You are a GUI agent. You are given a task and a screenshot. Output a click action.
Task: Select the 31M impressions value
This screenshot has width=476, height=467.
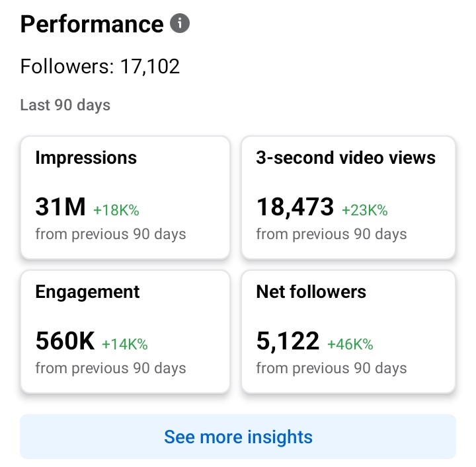click(x=60, y=207)
